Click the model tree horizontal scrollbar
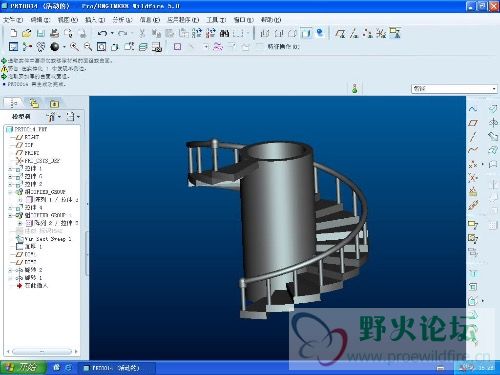The height and width of the screenshot is (375, 500). 42,351
